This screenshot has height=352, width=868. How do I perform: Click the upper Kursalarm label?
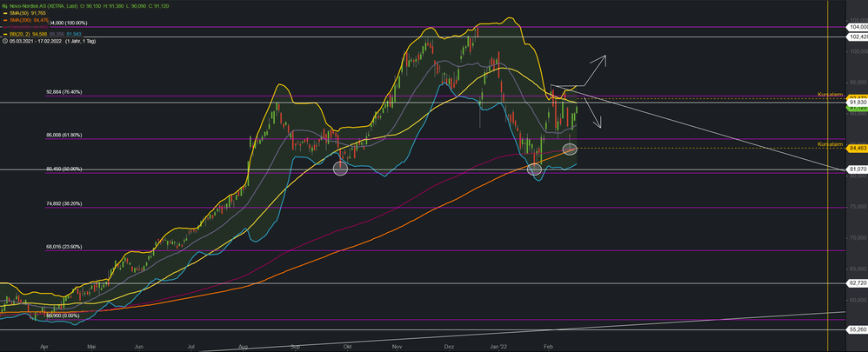point(829,94)
